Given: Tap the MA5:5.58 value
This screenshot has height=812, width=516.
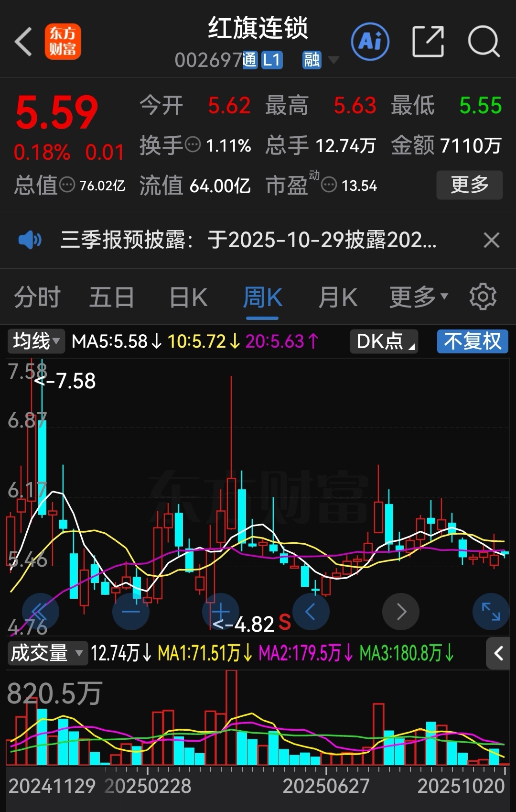Looking at the screenshot, I should [x=117, y=341].
